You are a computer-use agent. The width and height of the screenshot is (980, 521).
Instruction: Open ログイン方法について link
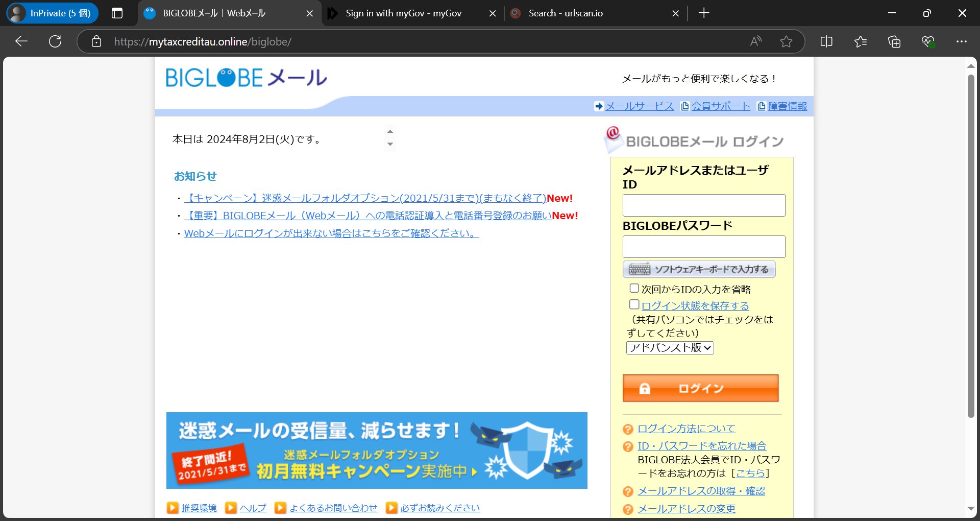click(x=687, y=429)
